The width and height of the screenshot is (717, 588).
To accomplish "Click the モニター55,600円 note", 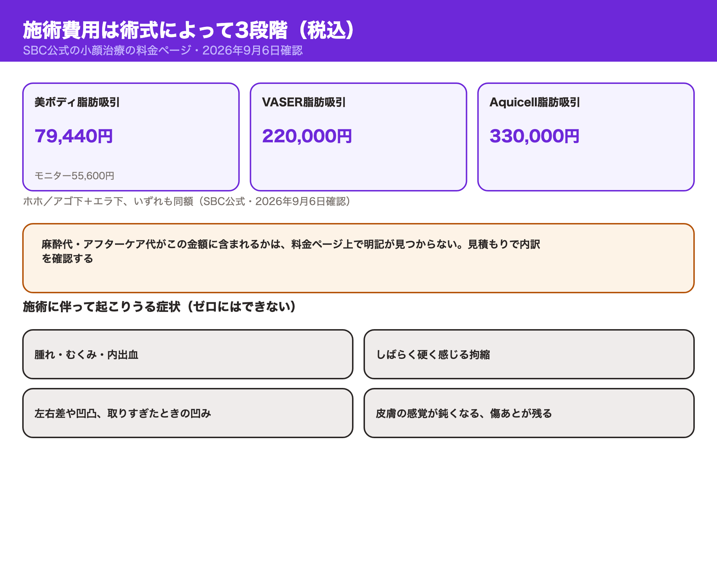I will 75,176.
